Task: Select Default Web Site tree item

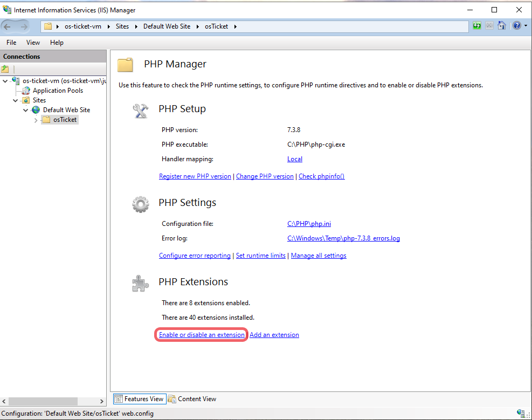Action: 66,110
